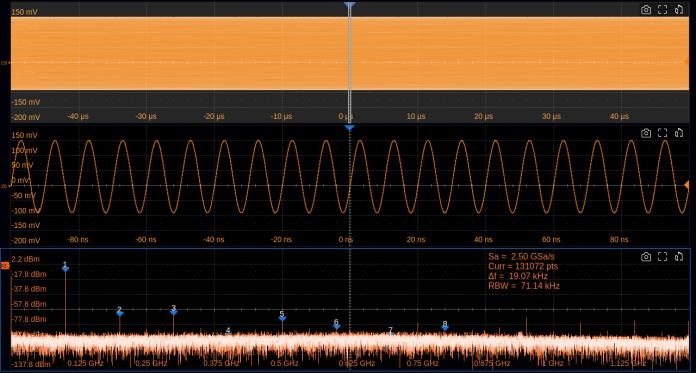Click the blue trigger position marker atop middle panel

point(350,128)
